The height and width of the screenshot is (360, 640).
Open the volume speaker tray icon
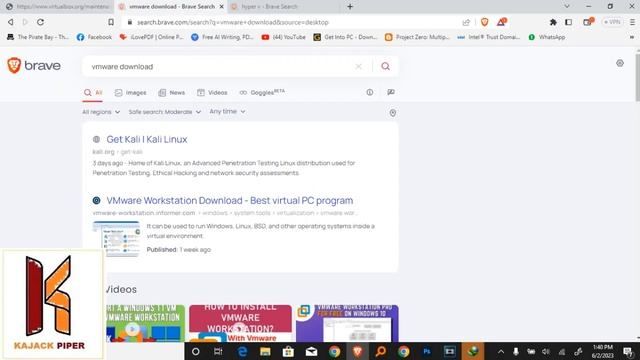point(546,351)
